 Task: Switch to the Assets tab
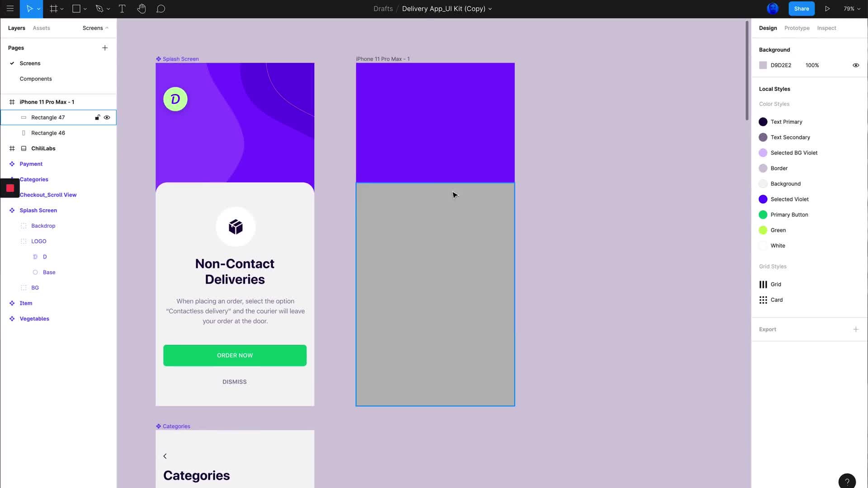(41, 28)
